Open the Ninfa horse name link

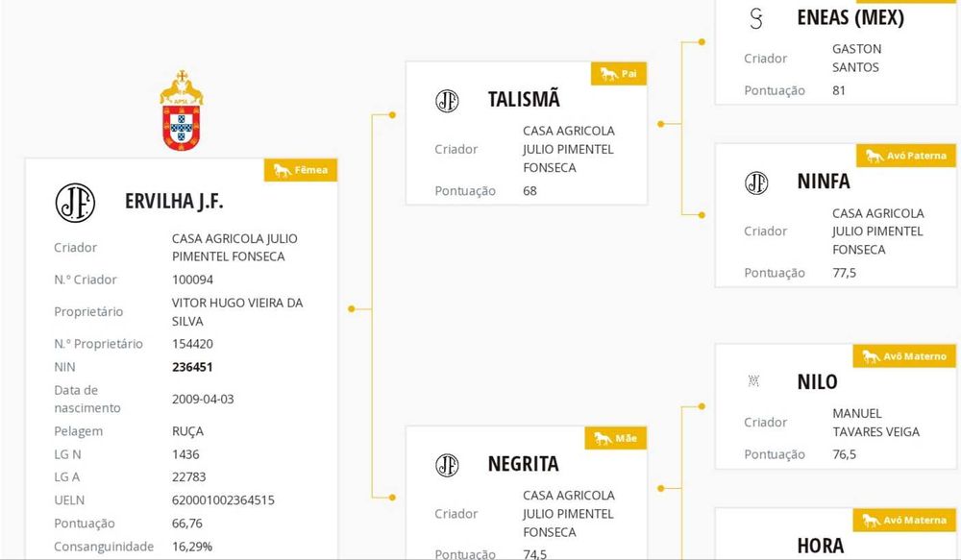tap(824, 182)
